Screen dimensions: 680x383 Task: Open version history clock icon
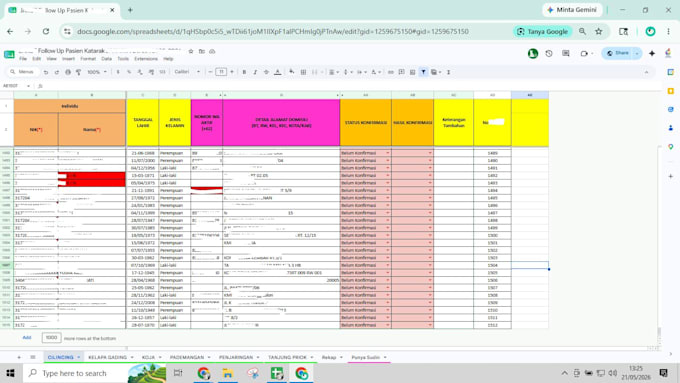549,53
